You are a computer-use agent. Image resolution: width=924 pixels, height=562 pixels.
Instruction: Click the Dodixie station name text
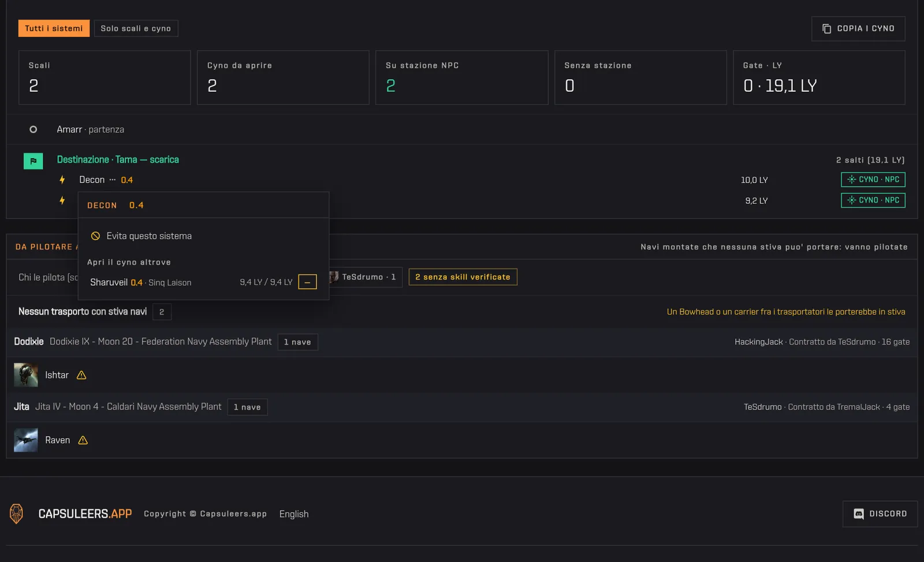[161, 342]
